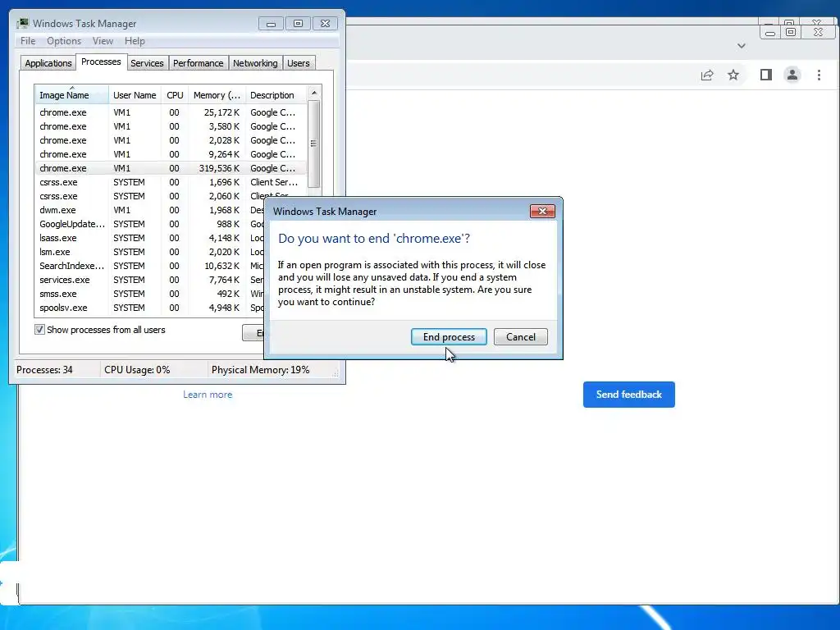Open the Help menu in Task Manager

[x=135, y=41]
